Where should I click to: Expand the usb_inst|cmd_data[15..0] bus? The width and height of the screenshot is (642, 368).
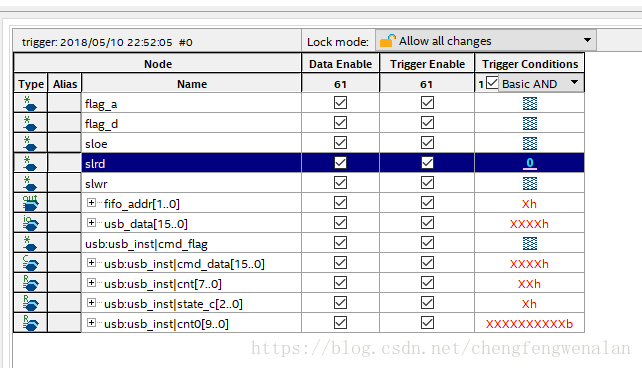[x=91, y=263]
